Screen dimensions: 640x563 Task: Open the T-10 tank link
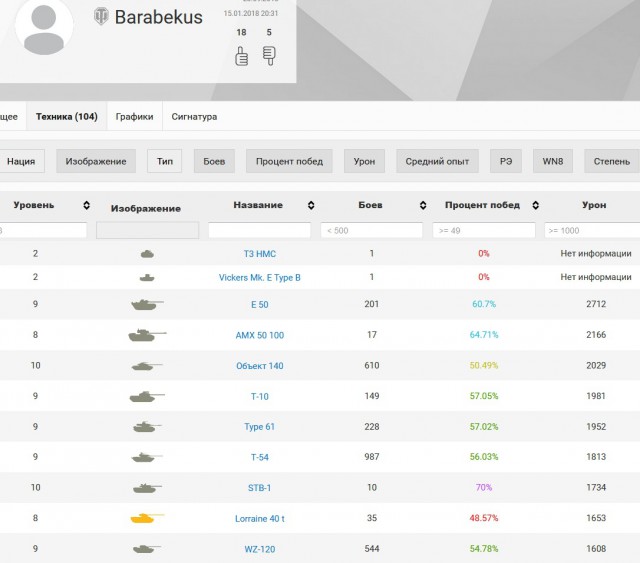point(260,396)
